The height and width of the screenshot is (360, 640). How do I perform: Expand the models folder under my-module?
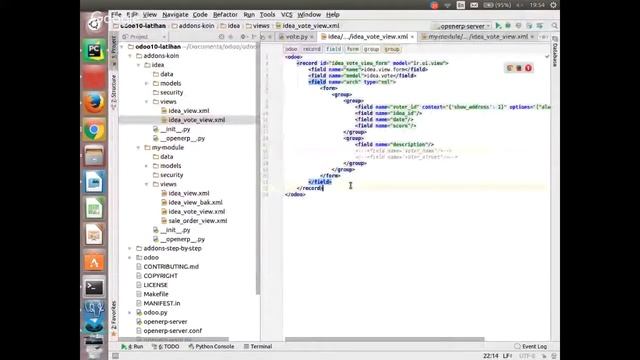click(x=147, y=166)
